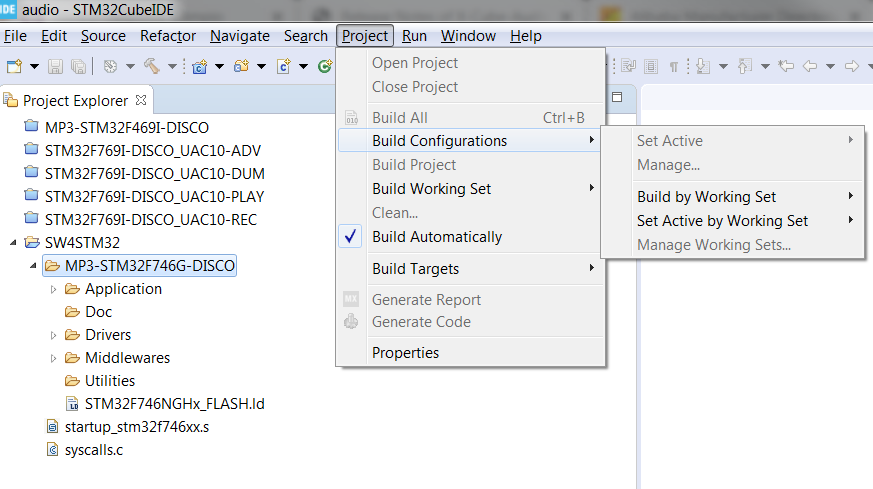Open the Help menu
The image size is (873, 489).
coord(526,36)
